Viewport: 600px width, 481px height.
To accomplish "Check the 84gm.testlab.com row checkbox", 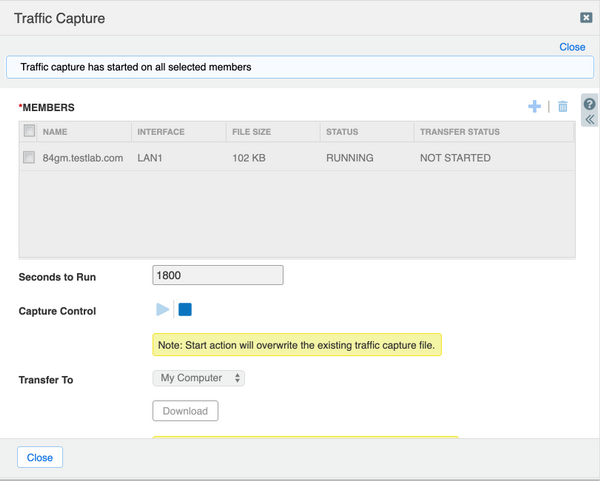I will (x=29, y=157).
